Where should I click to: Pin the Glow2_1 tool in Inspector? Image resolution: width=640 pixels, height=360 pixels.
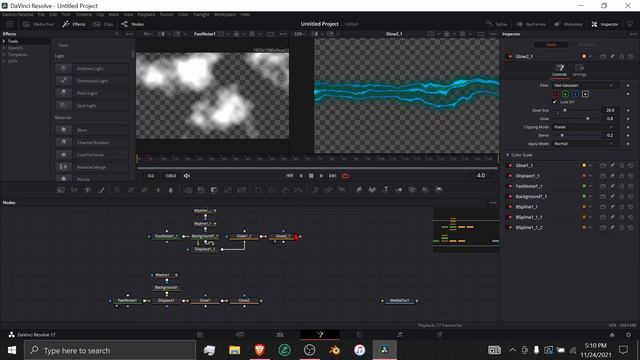[612, 56]
